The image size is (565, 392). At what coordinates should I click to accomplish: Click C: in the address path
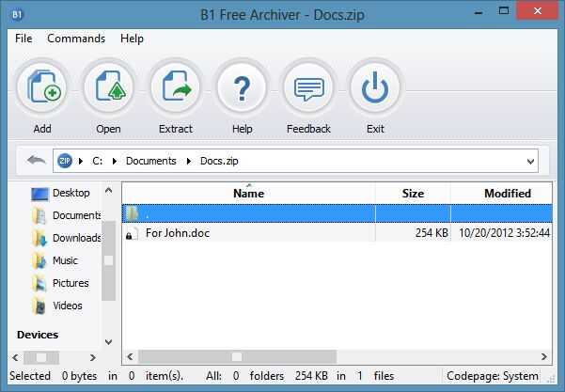[x=97, y=161]
